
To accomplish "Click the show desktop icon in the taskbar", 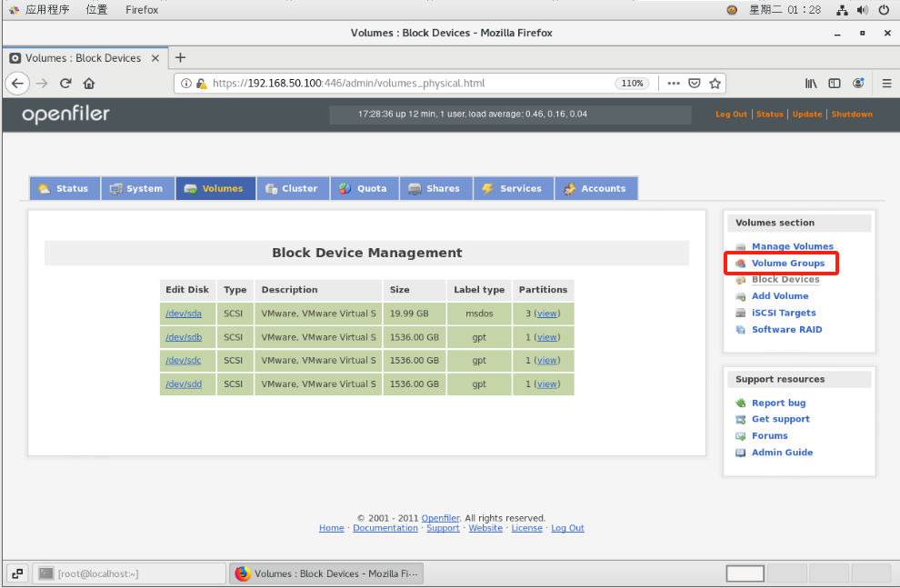I will tap(17, 573).
